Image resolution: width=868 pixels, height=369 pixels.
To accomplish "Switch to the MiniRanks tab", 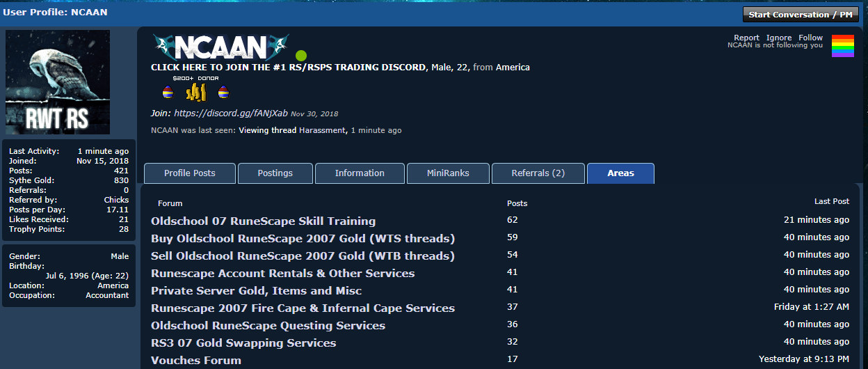I will click(448, 173).
